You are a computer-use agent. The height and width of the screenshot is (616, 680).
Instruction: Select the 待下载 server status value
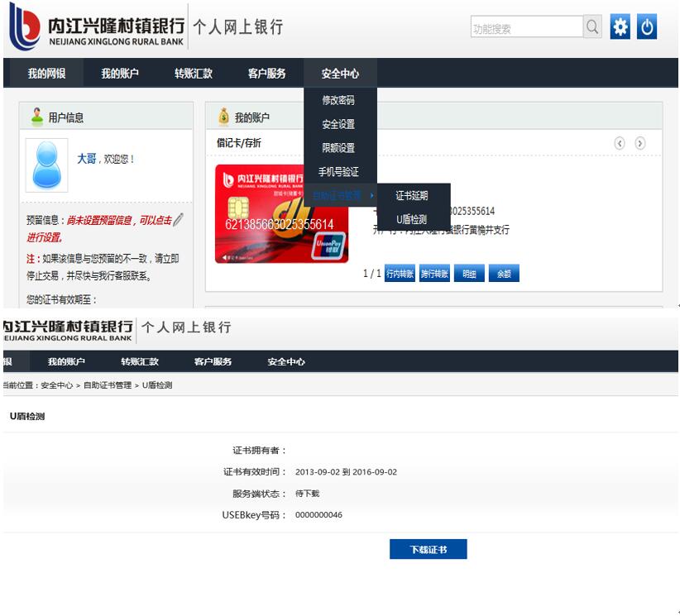click(307, 494)
